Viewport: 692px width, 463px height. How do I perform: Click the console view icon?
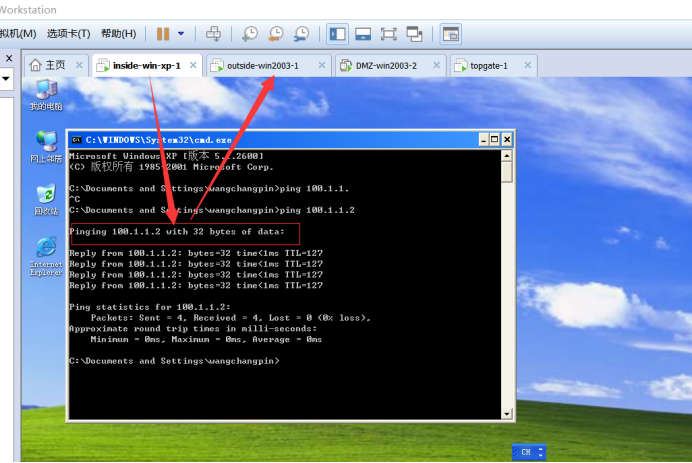point(451,34)
